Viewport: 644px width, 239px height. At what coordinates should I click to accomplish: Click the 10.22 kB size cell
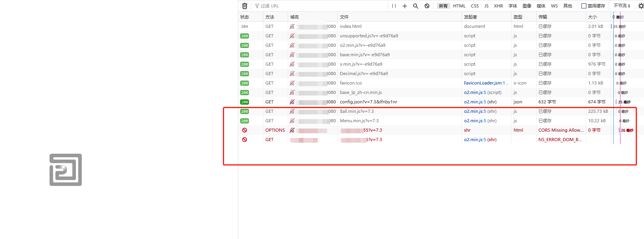(x=597, y=121)
